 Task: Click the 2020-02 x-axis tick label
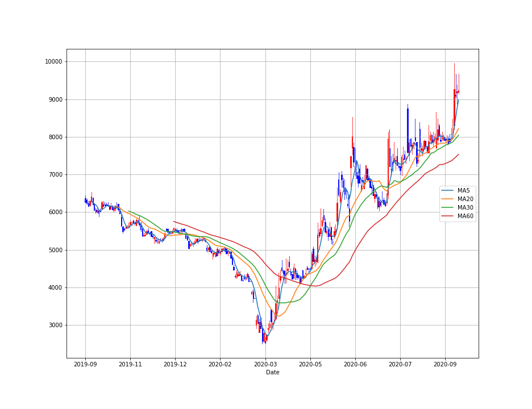(220, 364)
